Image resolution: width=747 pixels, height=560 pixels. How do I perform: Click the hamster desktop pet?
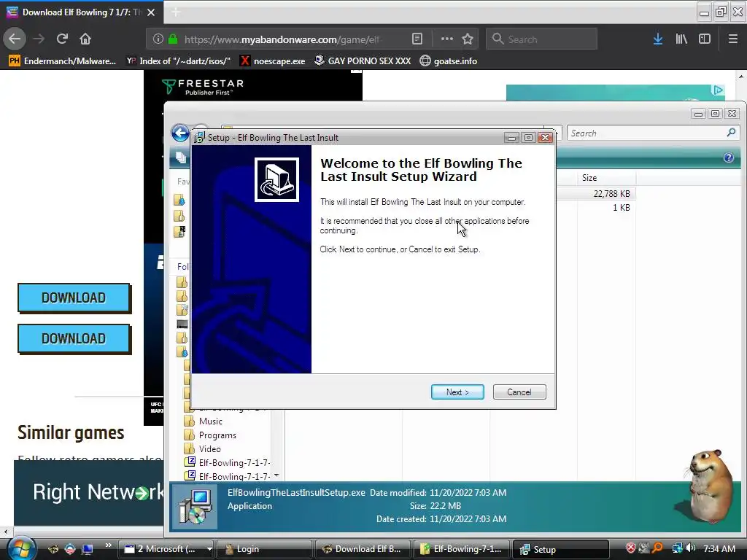tap(710, 485)
